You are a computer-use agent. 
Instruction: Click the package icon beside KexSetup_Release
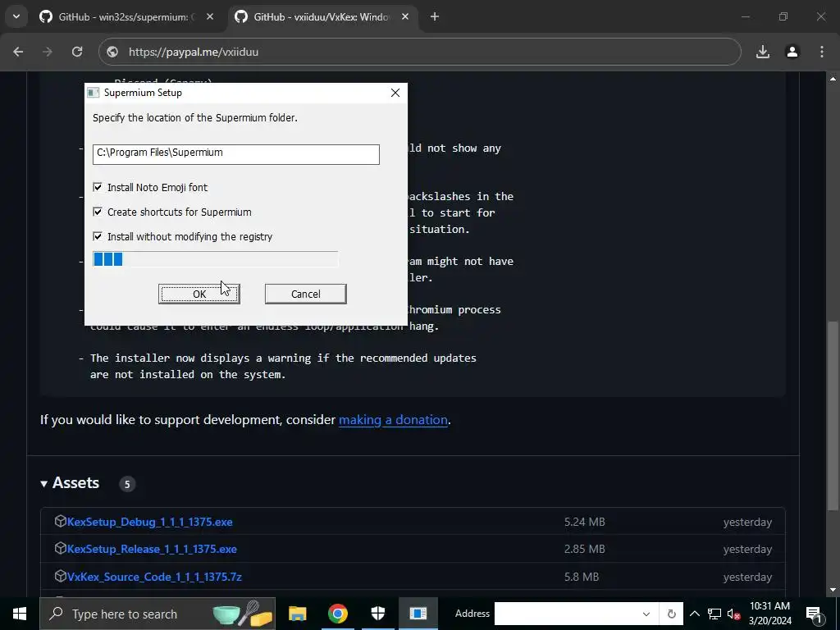click(61, 548)
